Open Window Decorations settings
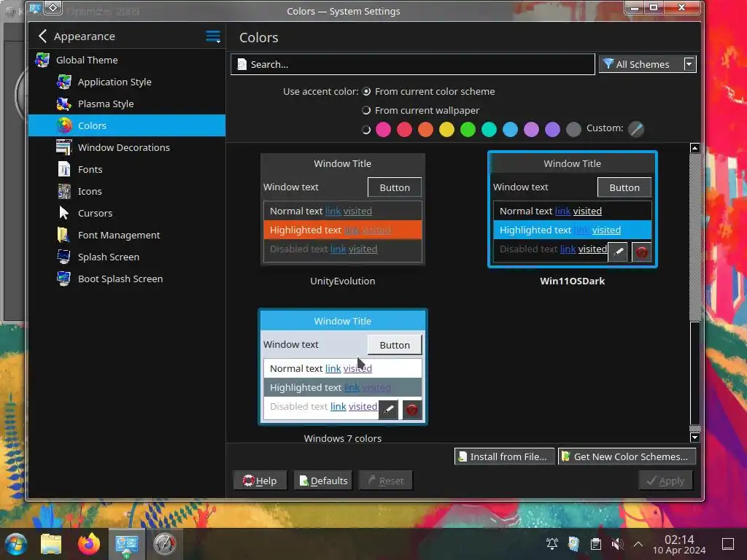The width and height of the screenshot is (747, 560). (127, 147)
